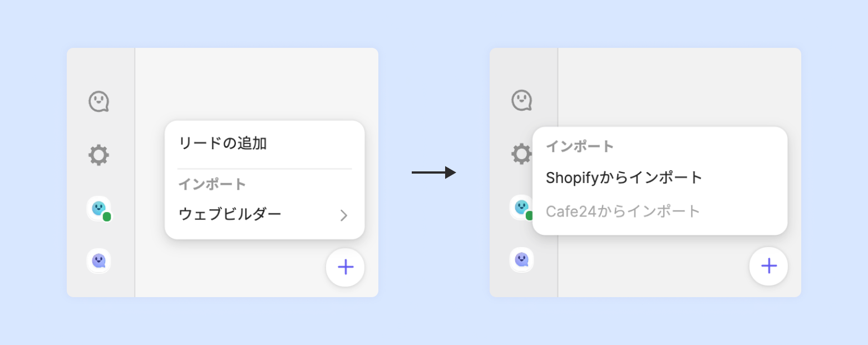Open the ウェブビルダー submenu entry
The width and height of the screenshot is (868, 345).
point(230,214)
